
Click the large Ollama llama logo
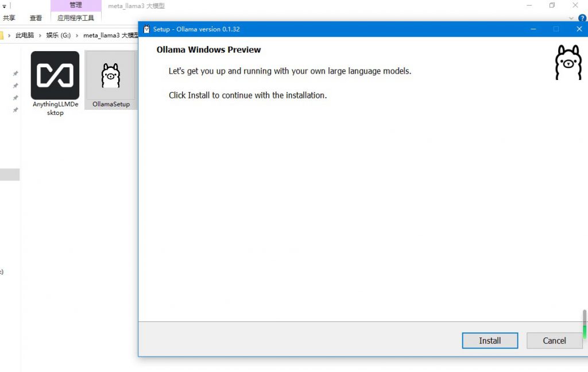pos(568,63)
